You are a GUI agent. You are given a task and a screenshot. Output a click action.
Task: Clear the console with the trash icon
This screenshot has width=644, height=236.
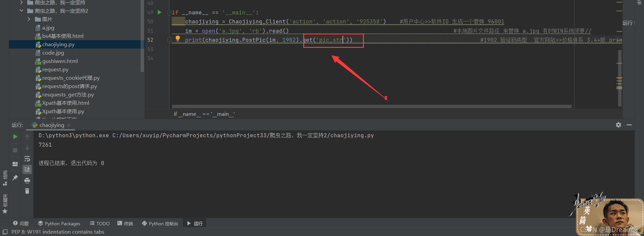pos(27,191)
